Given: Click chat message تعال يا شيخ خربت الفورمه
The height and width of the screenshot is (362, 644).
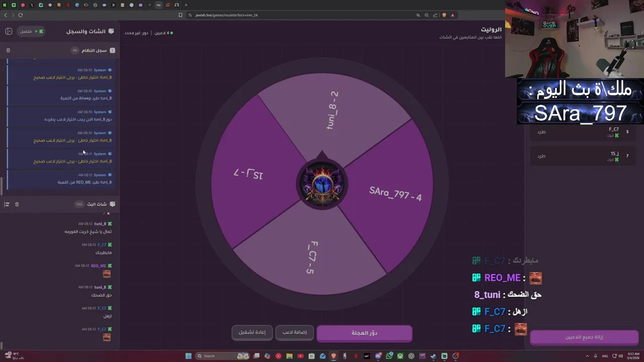Looking at the screenshot, I should 88,232.
